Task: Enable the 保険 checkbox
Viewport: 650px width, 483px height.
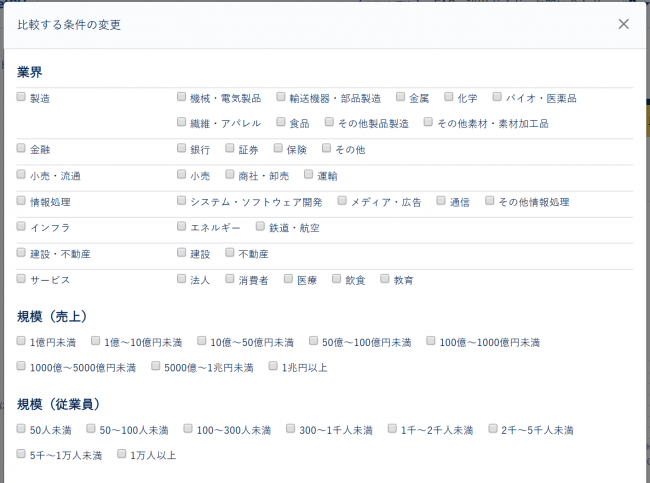Action: (x=278, y=148)
